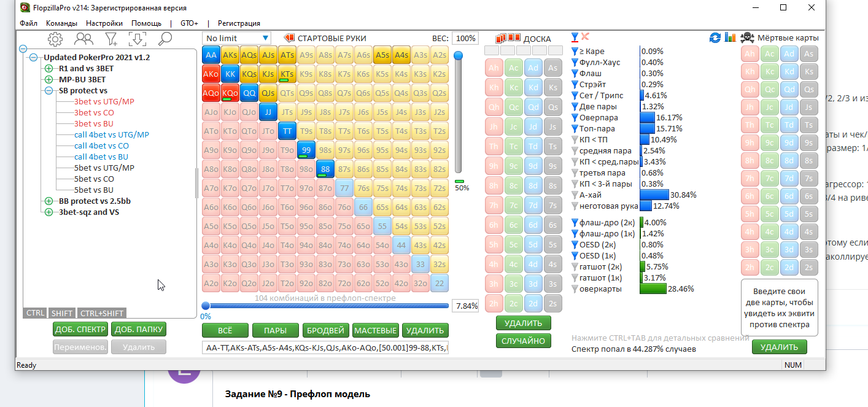Click the ВЕС weight field showing 100%
Image resolution: width=868 pixels, height=407 pixels.
coord(465,38)
